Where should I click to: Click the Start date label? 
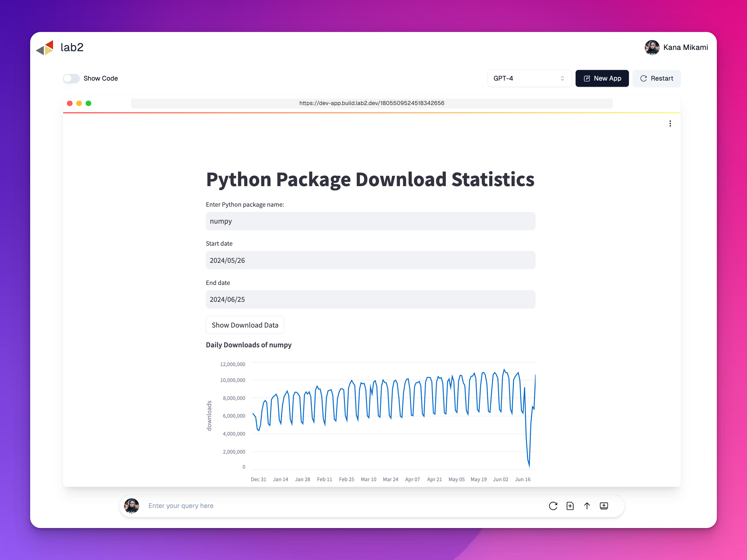219,244
